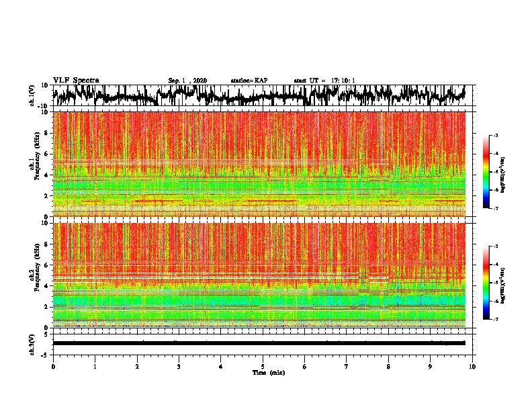Click the '5' tick on ch.3(V) axis
Screen dimensions: 532x411
coord(46,334)
